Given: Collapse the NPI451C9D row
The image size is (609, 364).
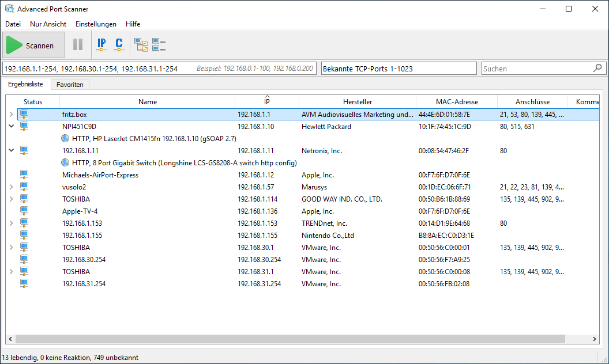Looking at the screenshot, I should pos(12,126).
